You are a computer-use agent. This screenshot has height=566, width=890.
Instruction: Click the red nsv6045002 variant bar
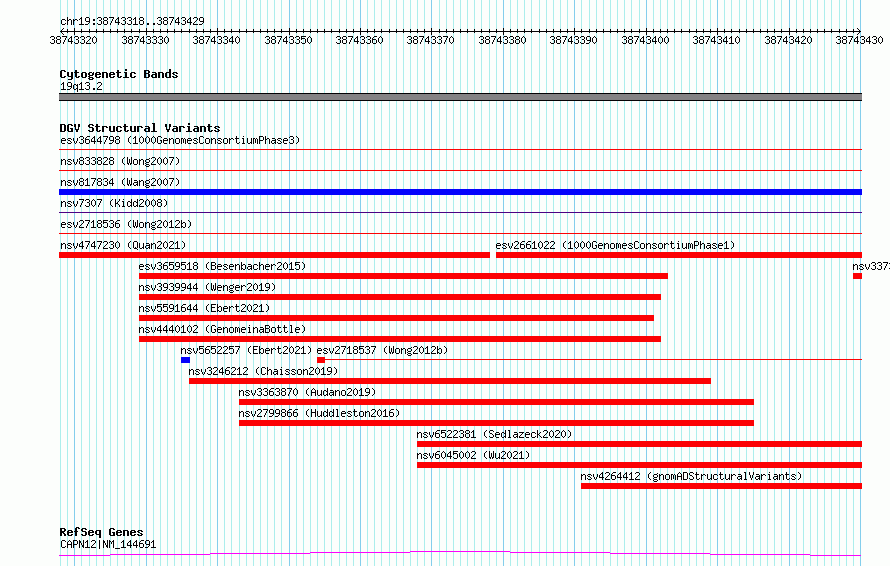[x=639, y=465]
